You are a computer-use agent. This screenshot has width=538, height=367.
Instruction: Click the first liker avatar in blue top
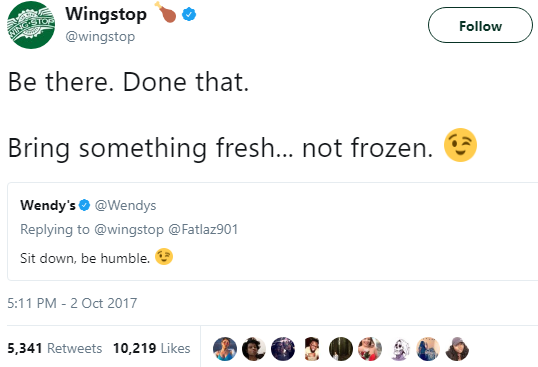click(225, 349)
